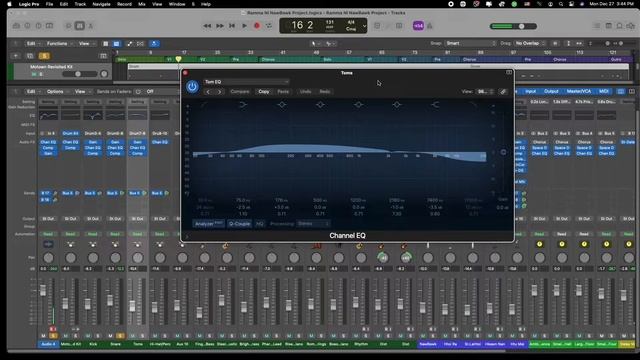Go to next preset in Channel EQ
The width and height of the screenshot is (640, 360).
click(x=219, y=92)
